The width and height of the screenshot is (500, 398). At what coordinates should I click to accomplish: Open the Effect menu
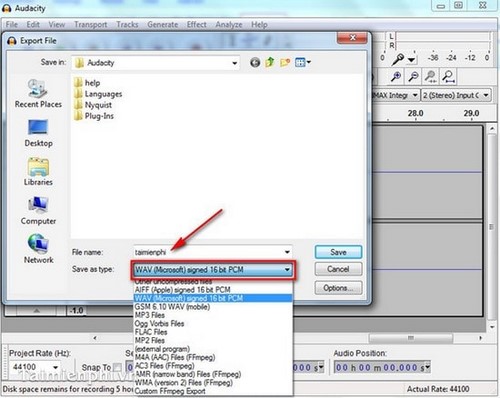point(197,25)
